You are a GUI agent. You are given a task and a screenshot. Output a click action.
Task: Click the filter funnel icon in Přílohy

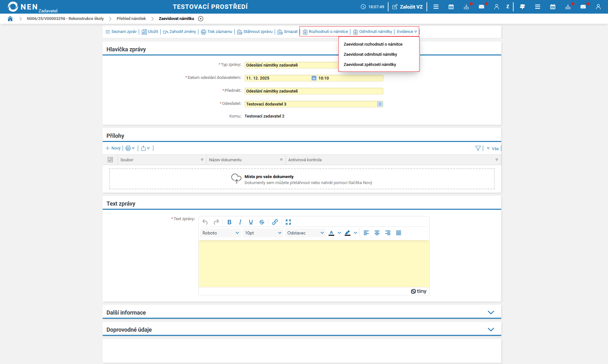478,148
